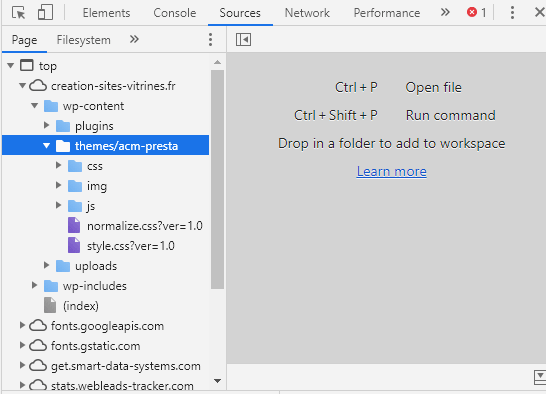546x394 pixels.
Task: Switch to the Network tab
Action: pyautogui.click(x=307, y=13)
